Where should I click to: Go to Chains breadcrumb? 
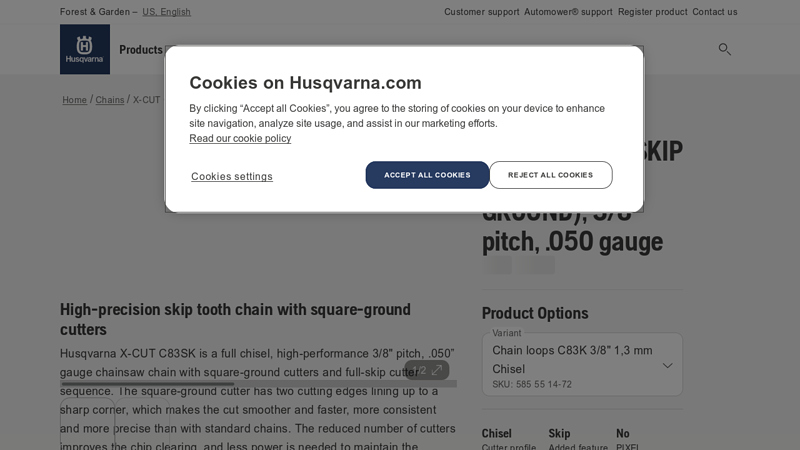tap(110, 100)
